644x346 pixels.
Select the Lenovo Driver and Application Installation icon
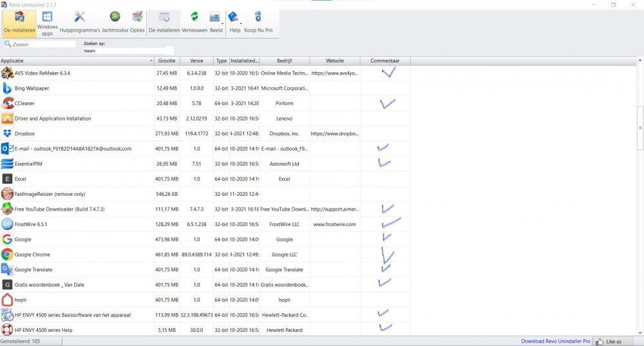[7, 119]
